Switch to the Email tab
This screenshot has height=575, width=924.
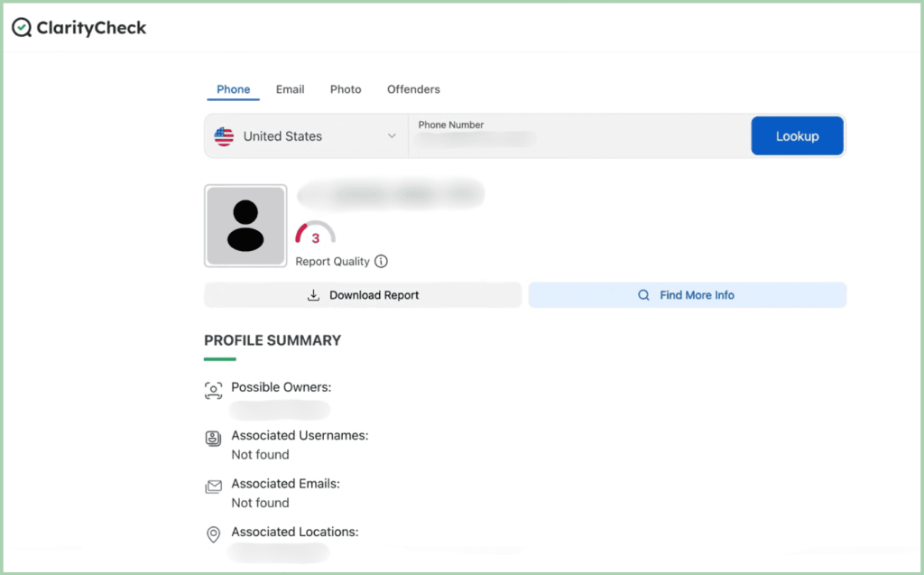click(290, 89)
